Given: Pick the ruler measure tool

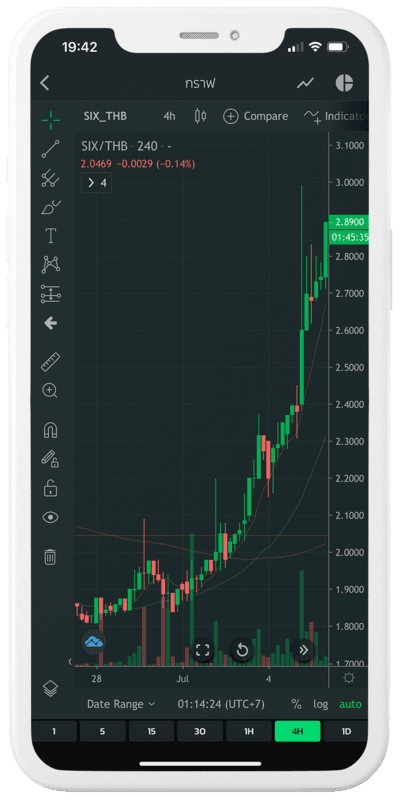Looking at the screenshot, I should click(x=50, y=362).
